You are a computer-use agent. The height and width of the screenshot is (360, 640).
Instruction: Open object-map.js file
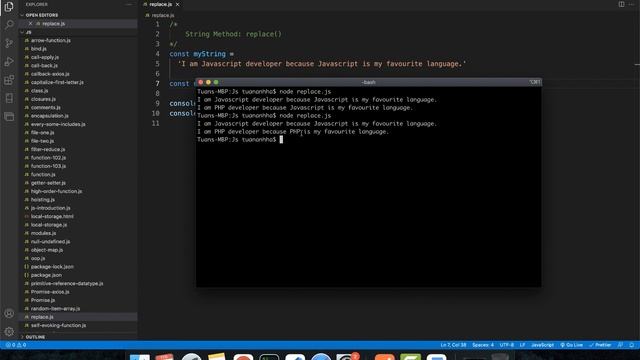tap(47, 250)
